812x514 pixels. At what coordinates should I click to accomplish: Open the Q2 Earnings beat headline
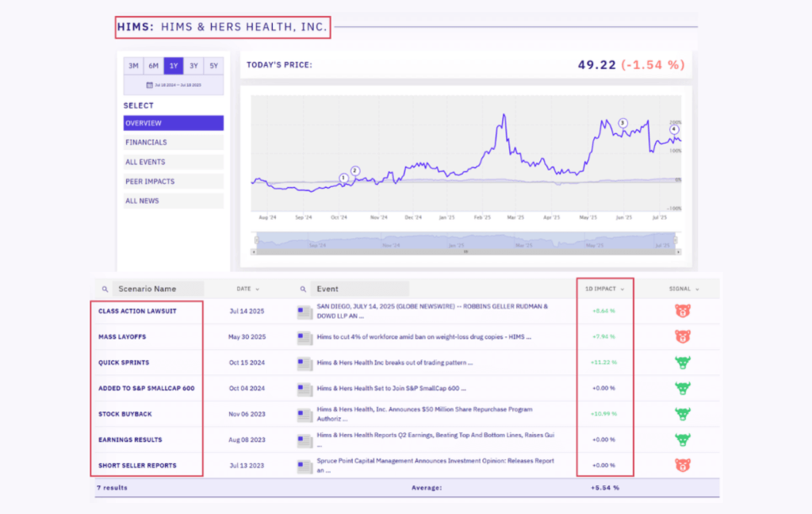[435, 439]
